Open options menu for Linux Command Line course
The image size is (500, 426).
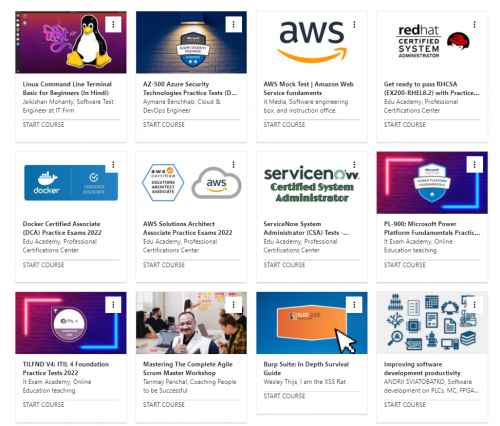coord(113,24)
